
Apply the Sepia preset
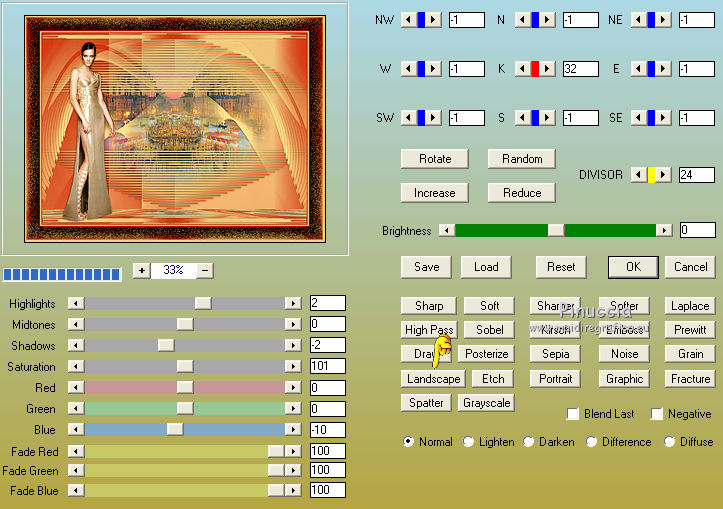tap(555, 354)
